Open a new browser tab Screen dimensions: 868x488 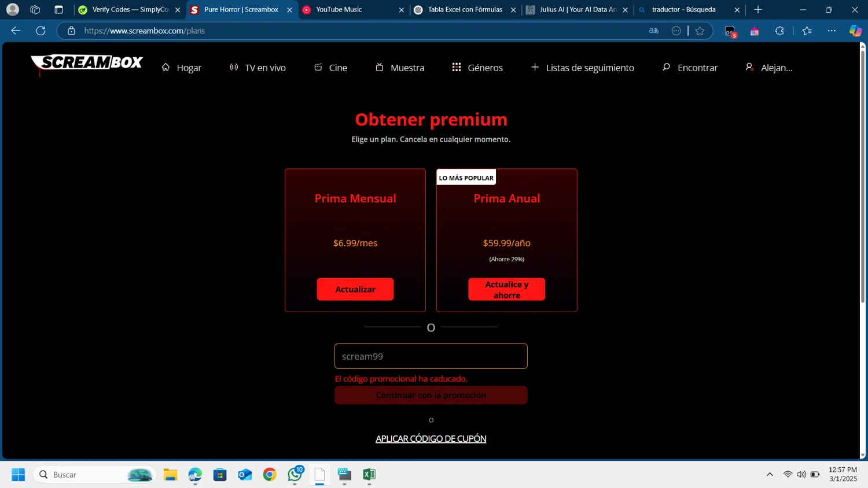pos(758,10)
